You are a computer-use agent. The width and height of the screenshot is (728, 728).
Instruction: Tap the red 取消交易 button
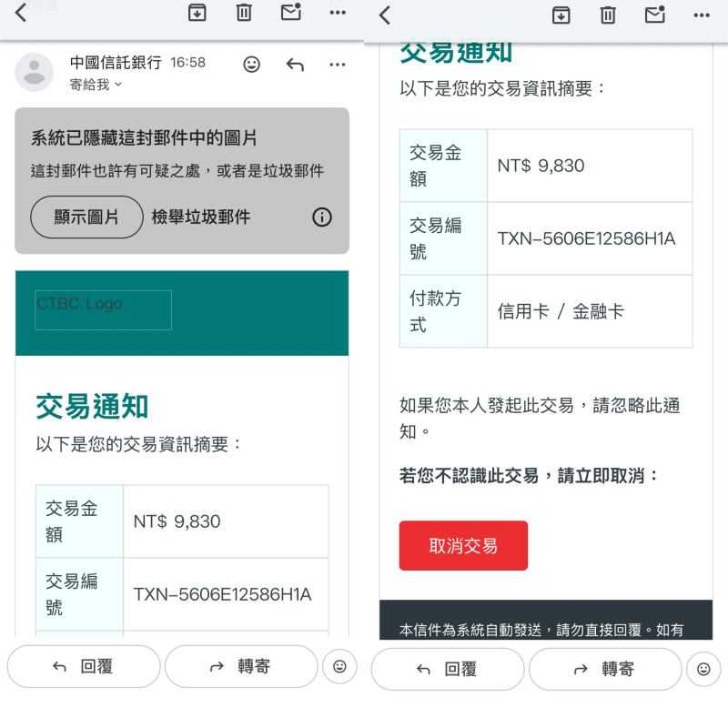(x=463, y=545)
